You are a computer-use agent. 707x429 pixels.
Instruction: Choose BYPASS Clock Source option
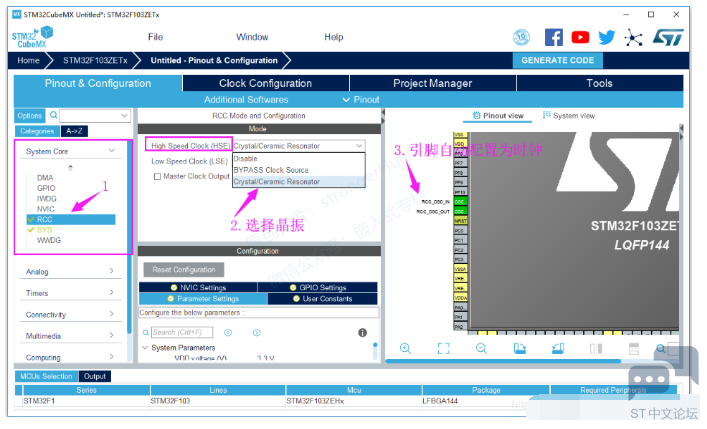pos(298,170)
